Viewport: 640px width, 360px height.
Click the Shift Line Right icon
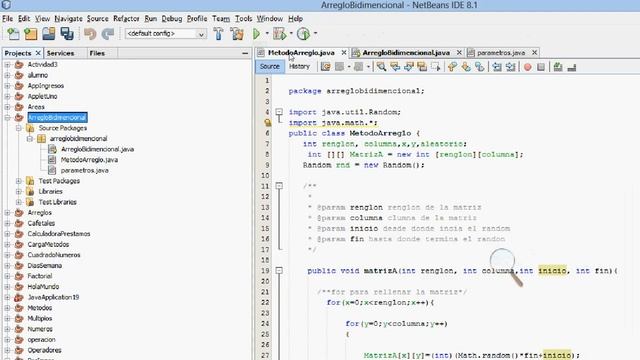click(x=511, y=67)
